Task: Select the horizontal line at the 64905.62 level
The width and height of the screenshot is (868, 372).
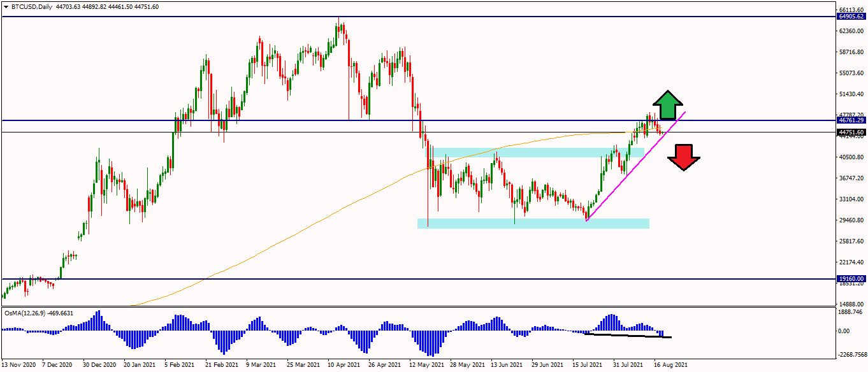Action: point(191,17)
